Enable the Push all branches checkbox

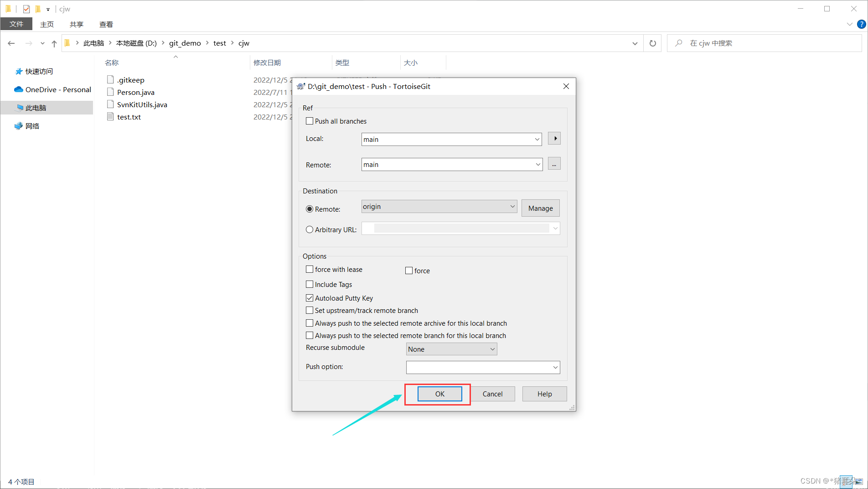click(310, 120)
